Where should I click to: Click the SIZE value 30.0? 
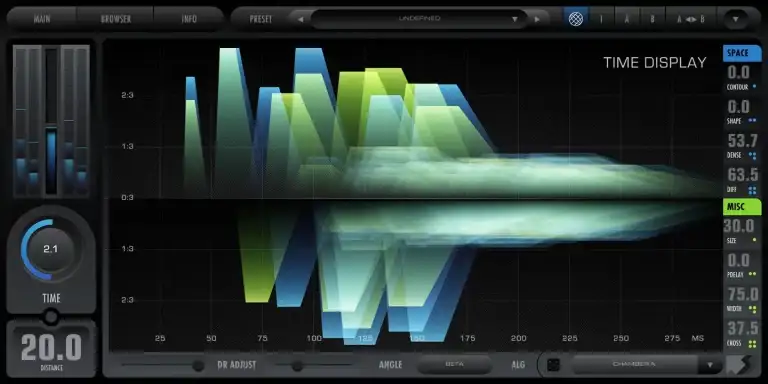[x=739, y=226]
